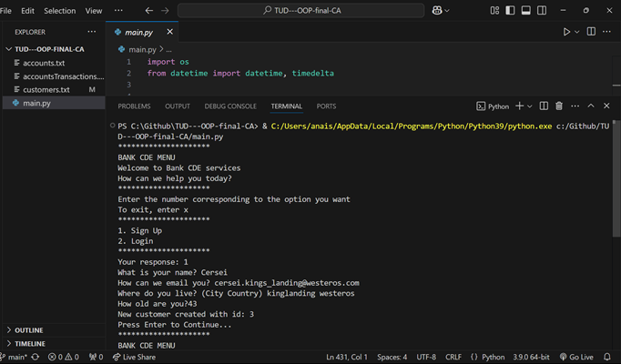Switch to Problems tab

(x=134, y=106)
